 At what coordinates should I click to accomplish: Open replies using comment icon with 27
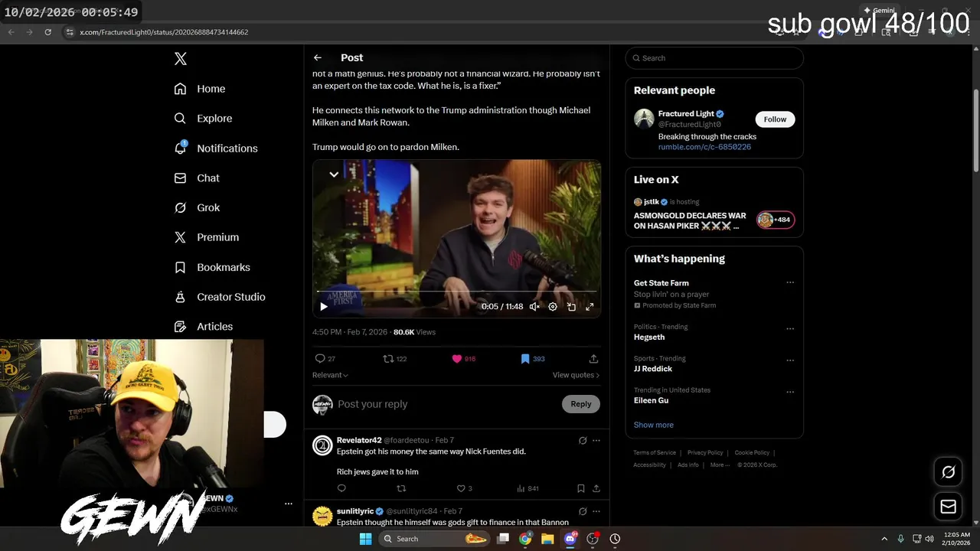[x=325, y=358]
